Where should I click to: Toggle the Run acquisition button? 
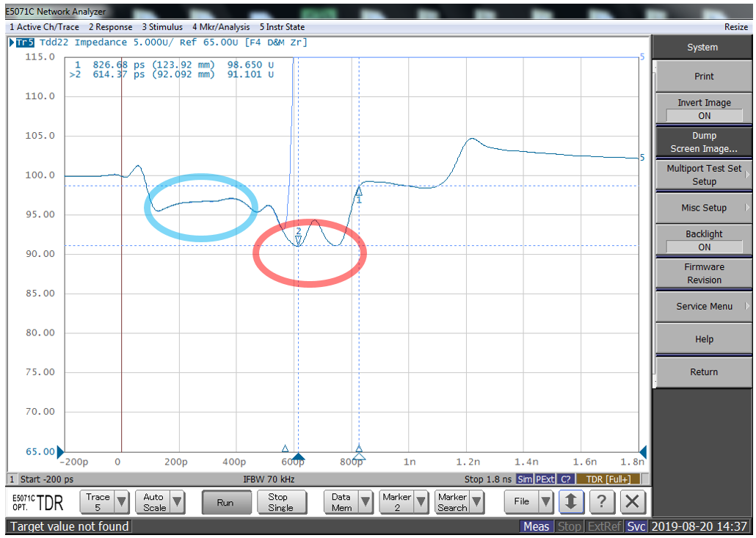point(225,502)
